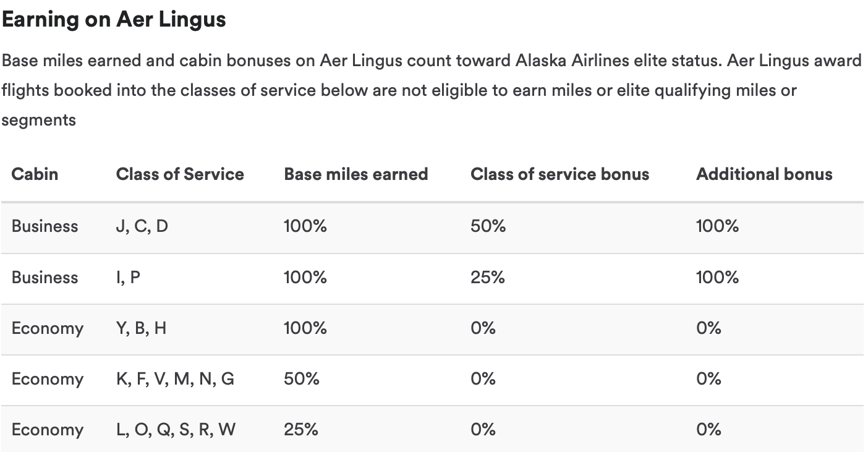Select the 'Additional bonus' column header

point(764,174)
